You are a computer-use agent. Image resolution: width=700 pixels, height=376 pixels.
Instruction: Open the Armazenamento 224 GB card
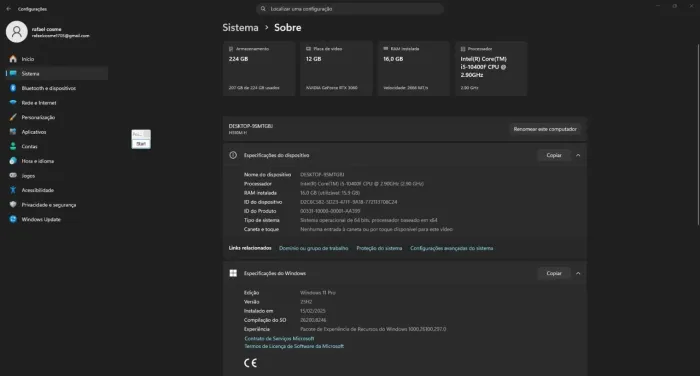[259, 68]
